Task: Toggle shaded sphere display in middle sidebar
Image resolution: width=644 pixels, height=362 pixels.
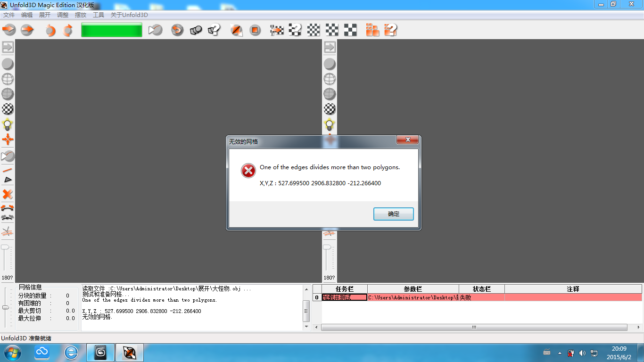Action: [x=330, y=64]
